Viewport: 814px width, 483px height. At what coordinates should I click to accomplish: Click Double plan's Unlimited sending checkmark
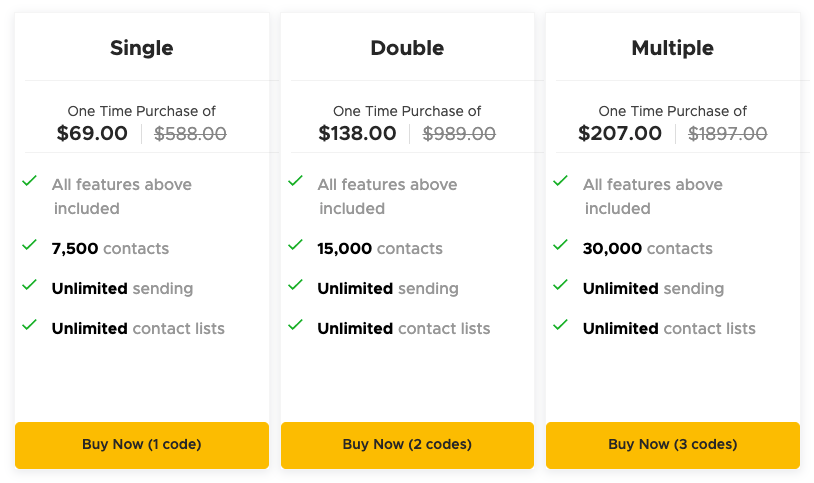click(295, 286)
